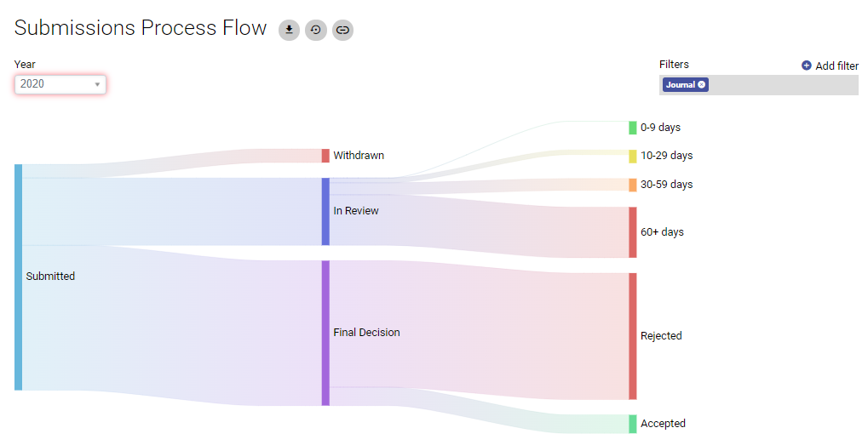This screenshot has height=445, width=868.
Task: Click the orange 30-59 days node
Action: pyautogui.click(x=633, y=185)
